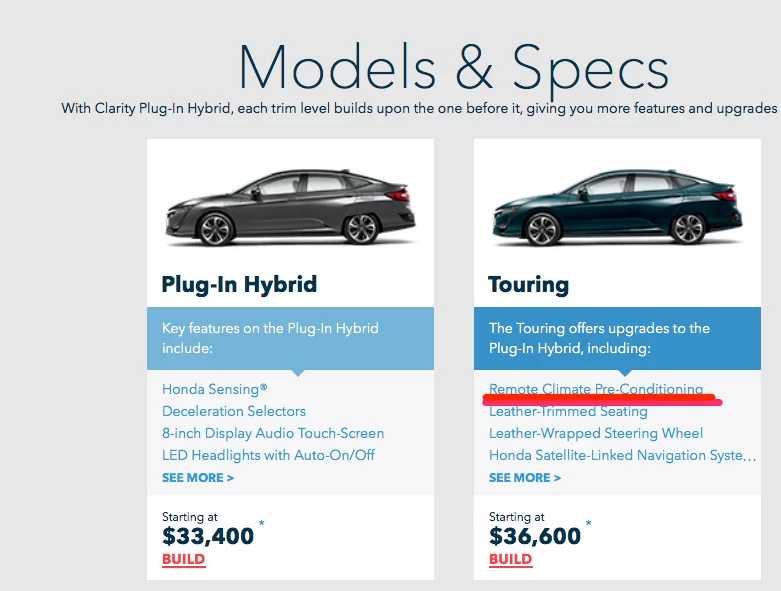This screenshot has width=781, height=591.
Task: Expand SEE MORE under Plug-In Hybrid features
Action: click(198, 478)
